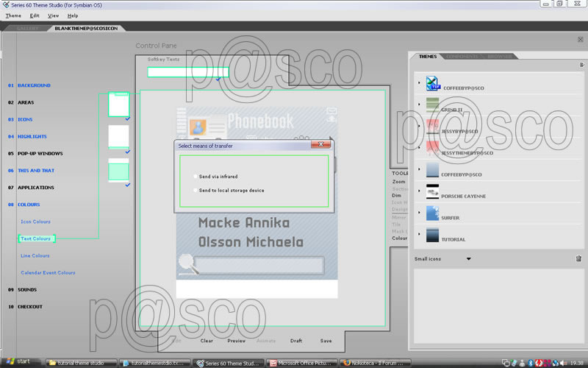The height and width of the screenshot is (368, 588).
Task: Switch to the GALLERY tab
Action: click(27, 28)
